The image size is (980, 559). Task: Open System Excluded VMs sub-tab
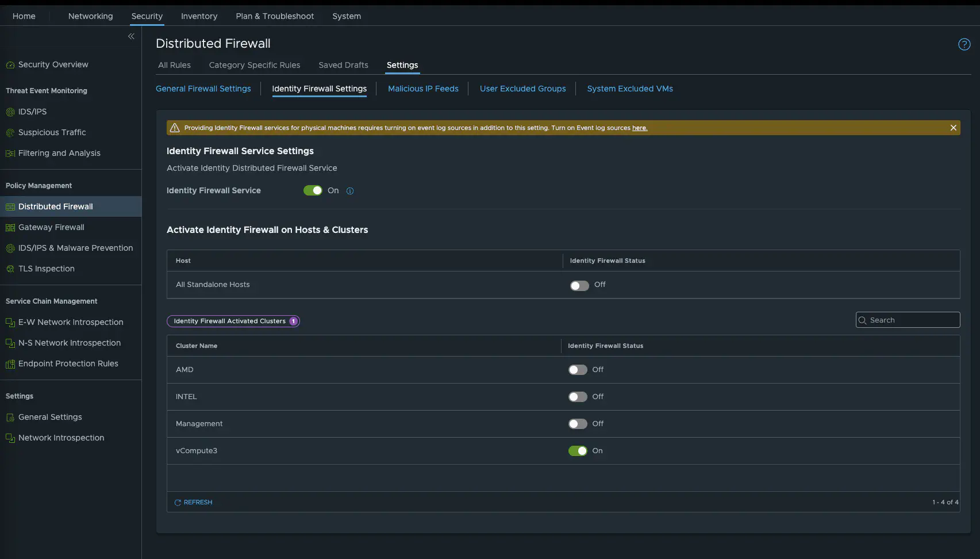[x=630, y=89]
